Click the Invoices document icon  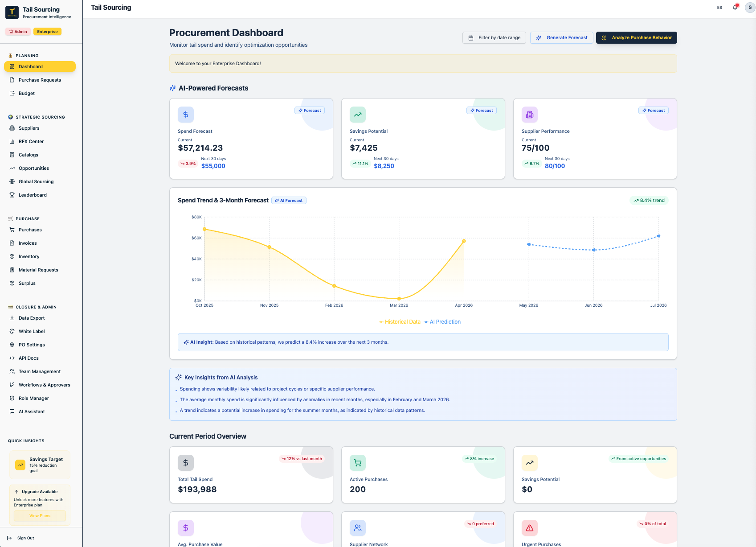[x=12, y=243]
